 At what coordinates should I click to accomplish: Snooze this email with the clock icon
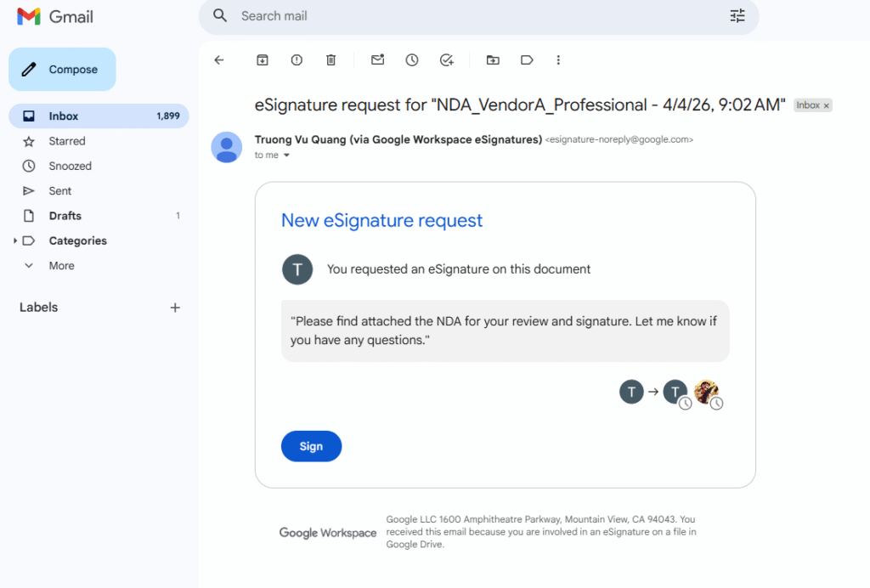coord(412,60)
